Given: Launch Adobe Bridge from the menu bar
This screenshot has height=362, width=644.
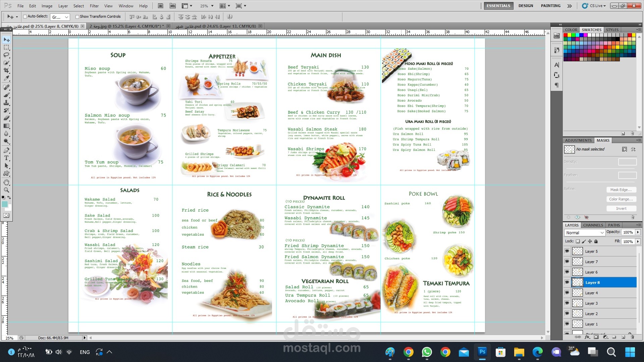Looking at the screenshot, I should 161,6.
